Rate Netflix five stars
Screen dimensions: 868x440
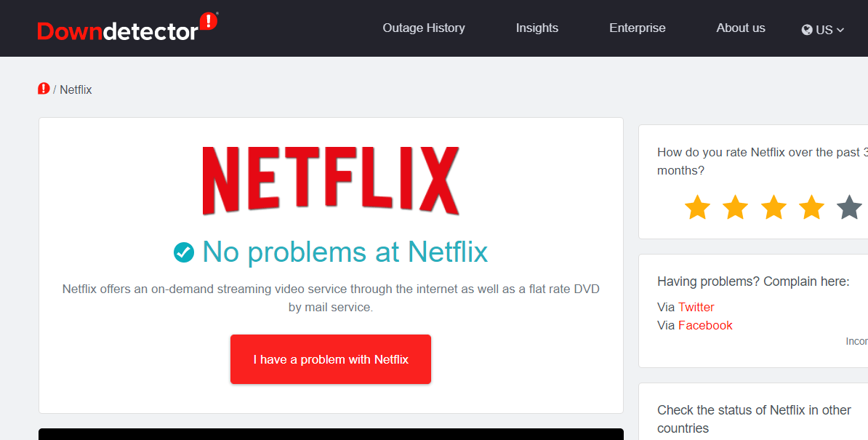click(850, 207)
